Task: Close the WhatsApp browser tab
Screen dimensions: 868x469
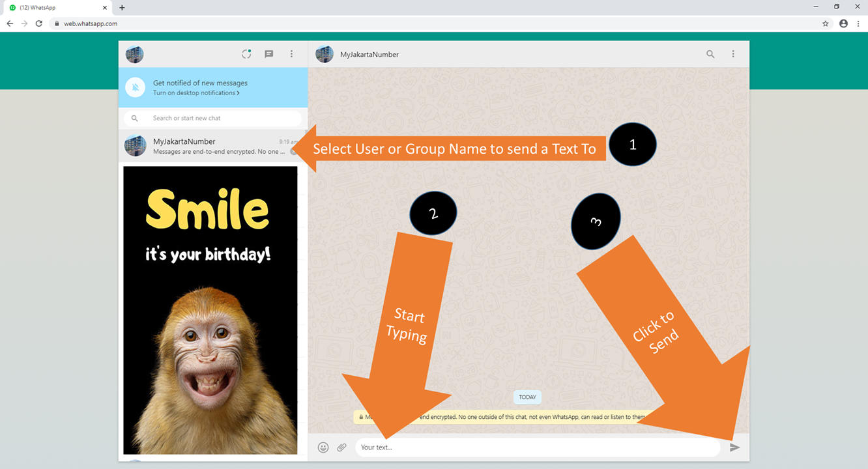Action: 104,8
